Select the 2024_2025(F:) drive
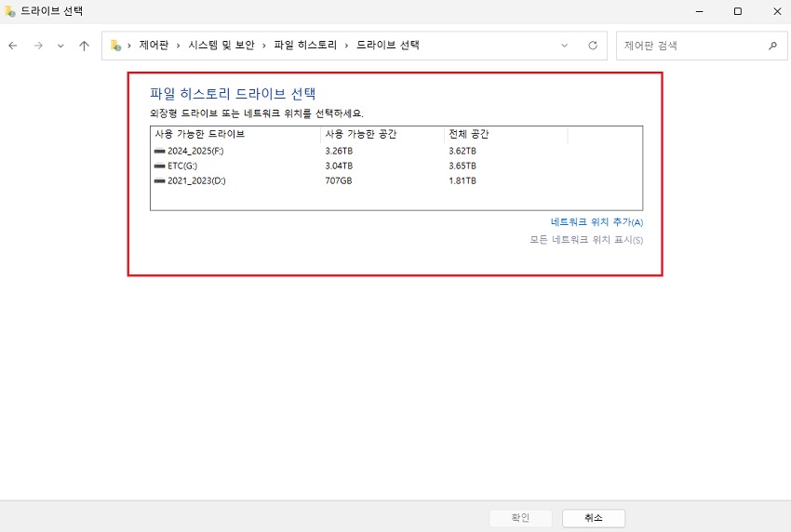This screenshot has width=791, height=532. [x=195, y=151]
